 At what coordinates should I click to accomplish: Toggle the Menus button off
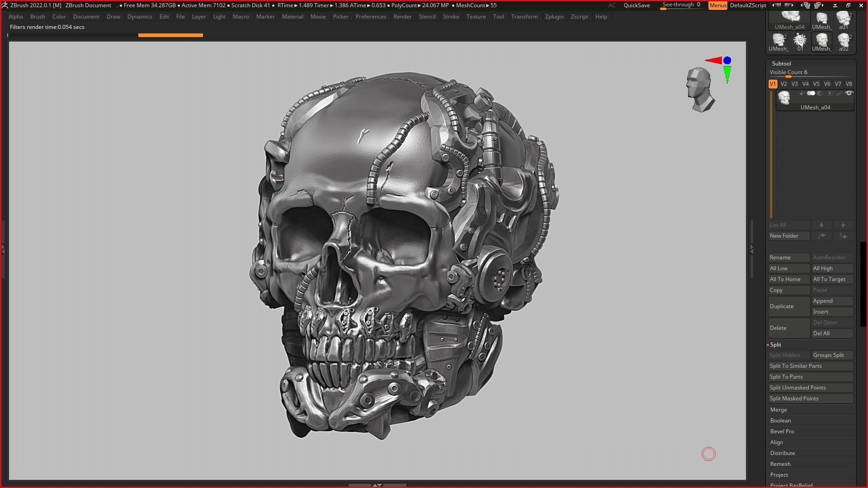point(718,5)
